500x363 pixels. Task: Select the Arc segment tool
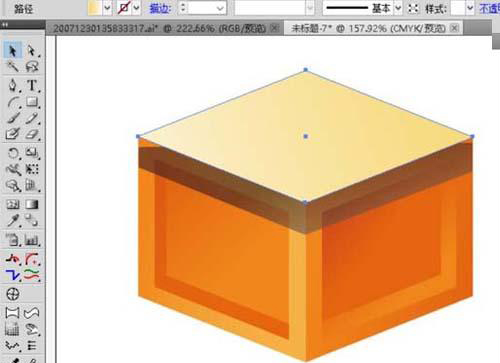[13, 102]
